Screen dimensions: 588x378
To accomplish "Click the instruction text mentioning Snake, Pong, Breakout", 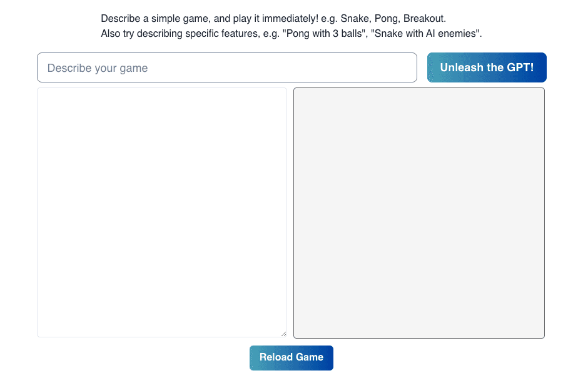I will (272, 18).
